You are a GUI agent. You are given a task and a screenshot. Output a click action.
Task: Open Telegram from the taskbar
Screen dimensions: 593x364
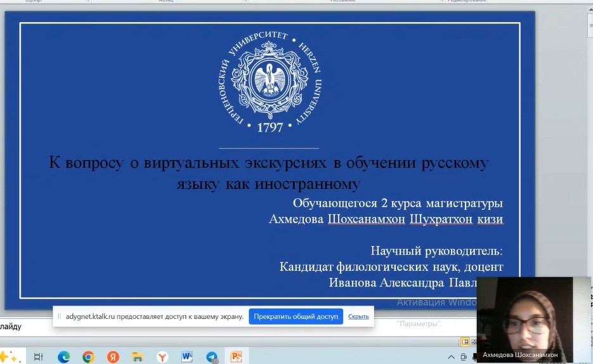point(212,356)
